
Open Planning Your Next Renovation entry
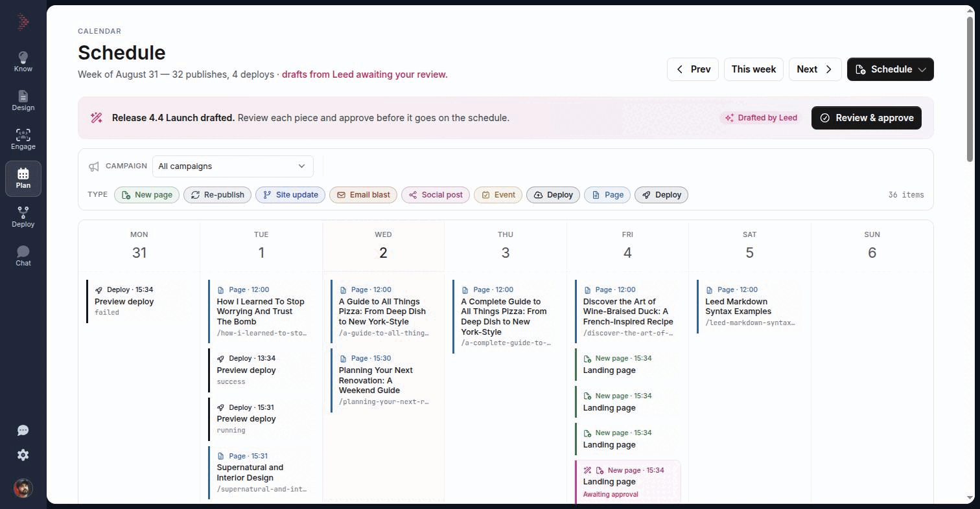pyautogui.click(x=383, y=380)
